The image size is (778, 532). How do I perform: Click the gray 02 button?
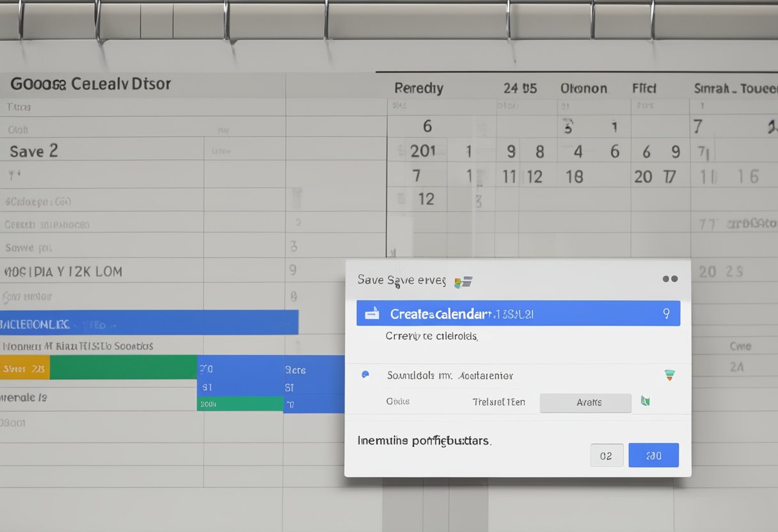(x=606, y=455)
